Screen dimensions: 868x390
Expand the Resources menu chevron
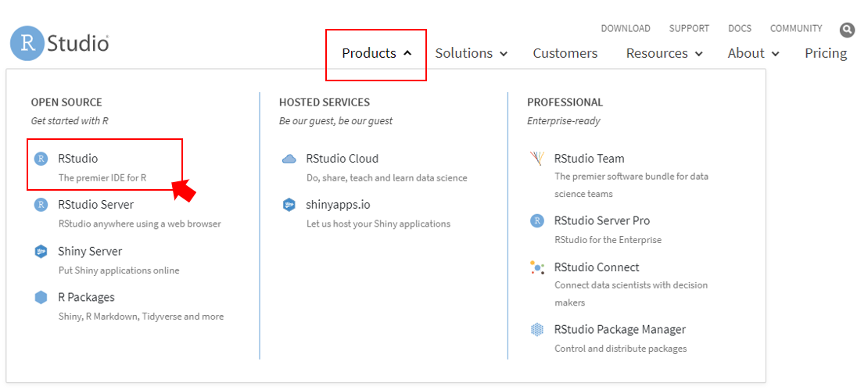pyautogui.click(x=698, y=54)
